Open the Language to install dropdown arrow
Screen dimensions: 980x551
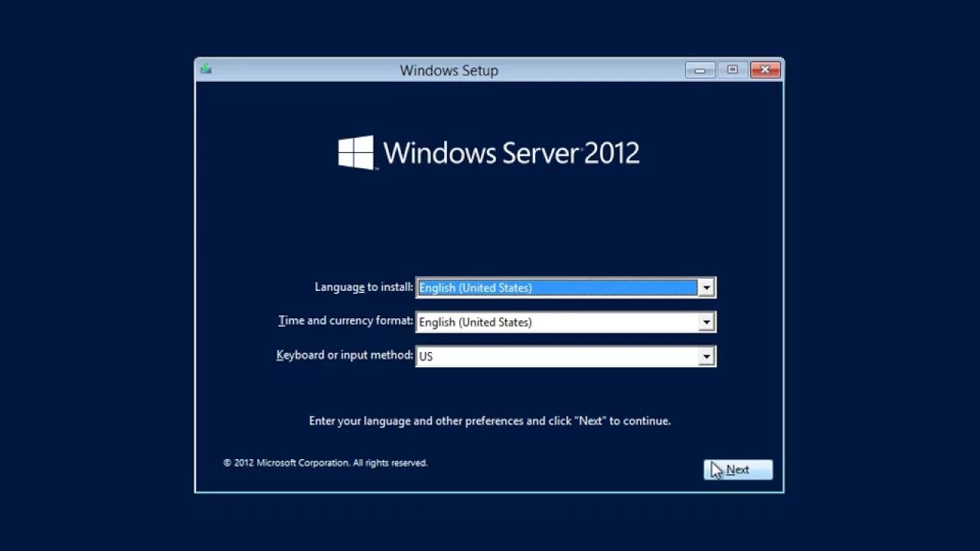(x=707, y=288)
